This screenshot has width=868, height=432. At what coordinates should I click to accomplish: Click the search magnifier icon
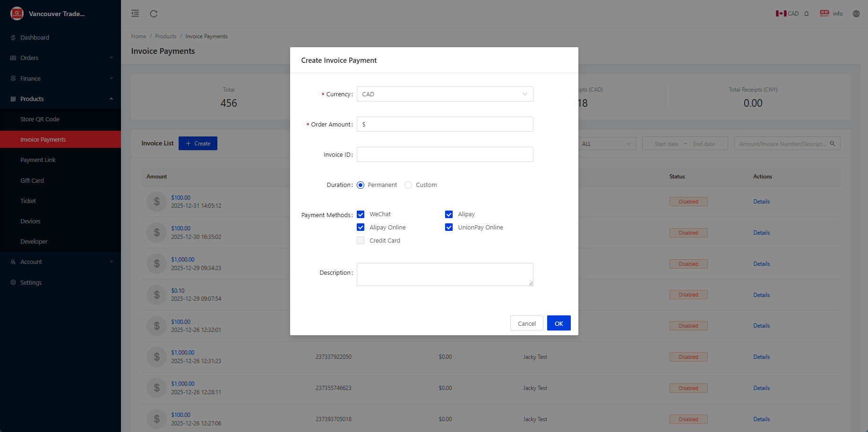pos(833,144)
